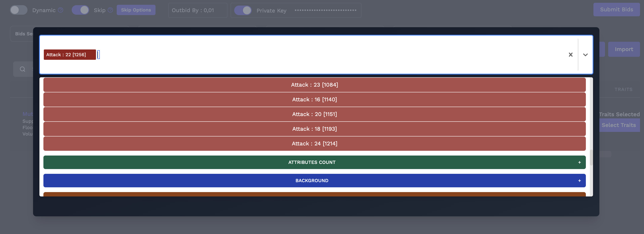Toggle the Private Key switch
644x234 pixels.
(x=243, y=10)
